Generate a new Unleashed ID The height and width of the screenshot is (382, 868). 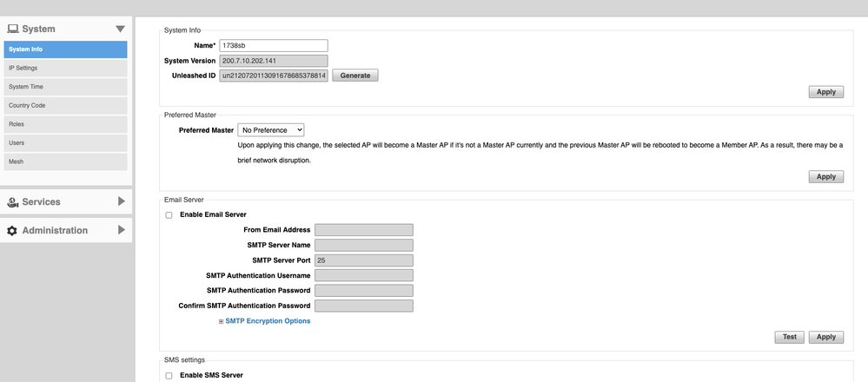354,76
